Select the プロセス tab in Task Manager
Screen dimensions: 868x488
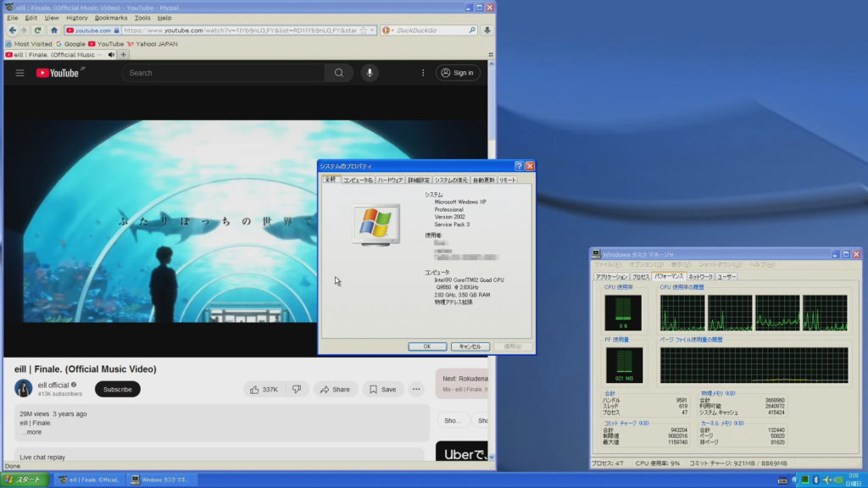[641, 276]
